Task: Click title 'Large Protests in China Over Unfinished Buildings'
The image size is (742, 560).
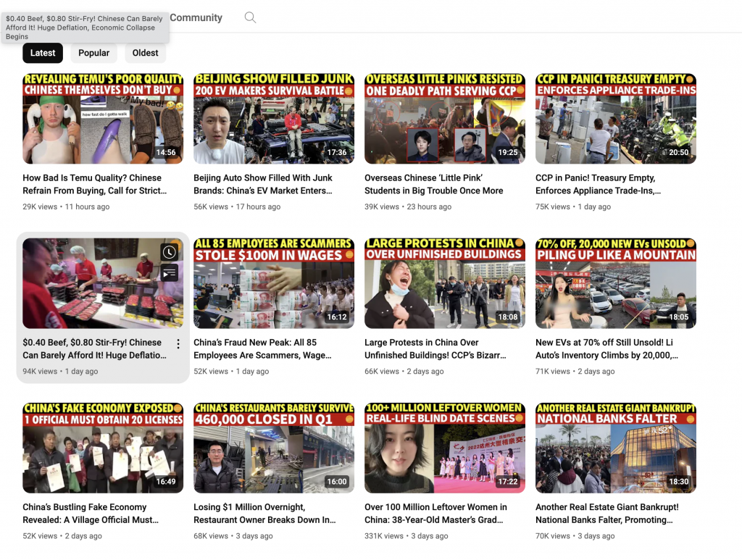Action: [435, 348]
